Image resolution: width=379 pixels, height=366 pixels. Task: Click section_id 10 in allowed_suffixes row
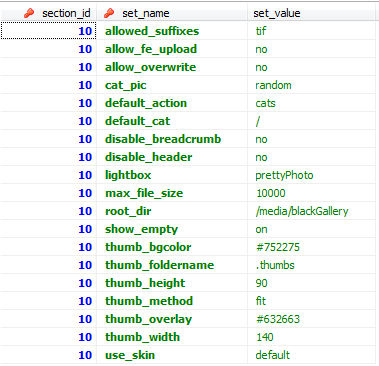pos(48,31)
